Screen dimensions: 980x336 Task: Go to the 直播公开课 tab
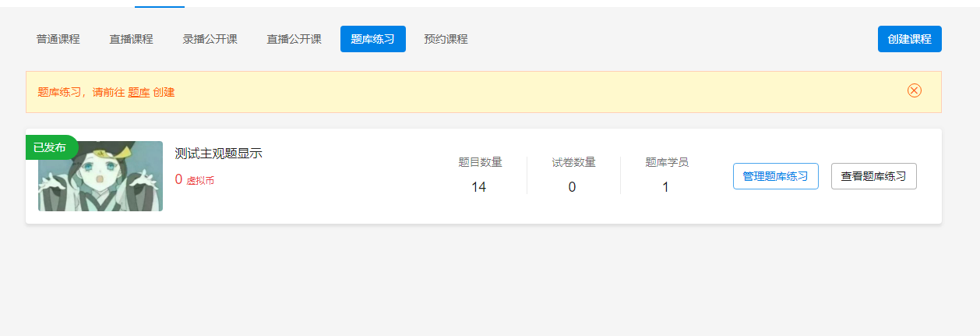click(x=294, y=39)
